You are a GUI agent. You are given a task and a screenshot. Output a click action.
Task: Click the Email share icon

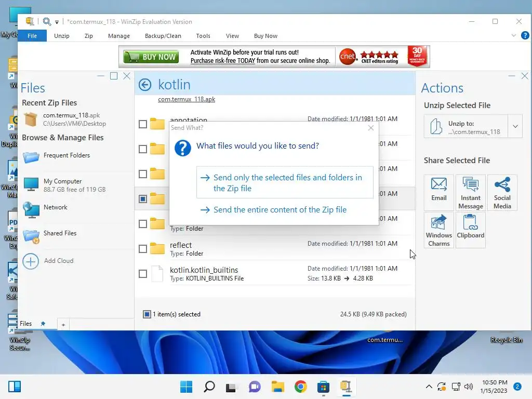438,192
